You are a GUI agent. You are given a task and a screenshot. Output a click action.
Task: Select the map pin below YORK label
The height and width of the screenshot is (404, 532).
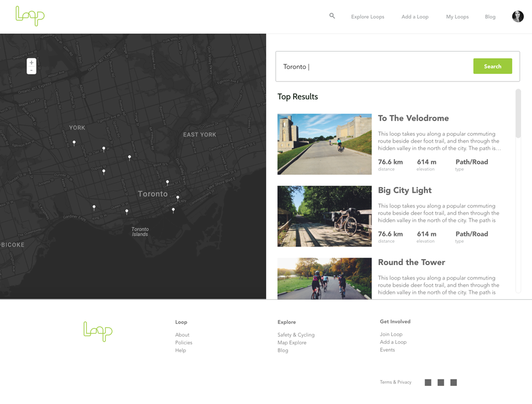pyautogui.click(x=74, y=143)
